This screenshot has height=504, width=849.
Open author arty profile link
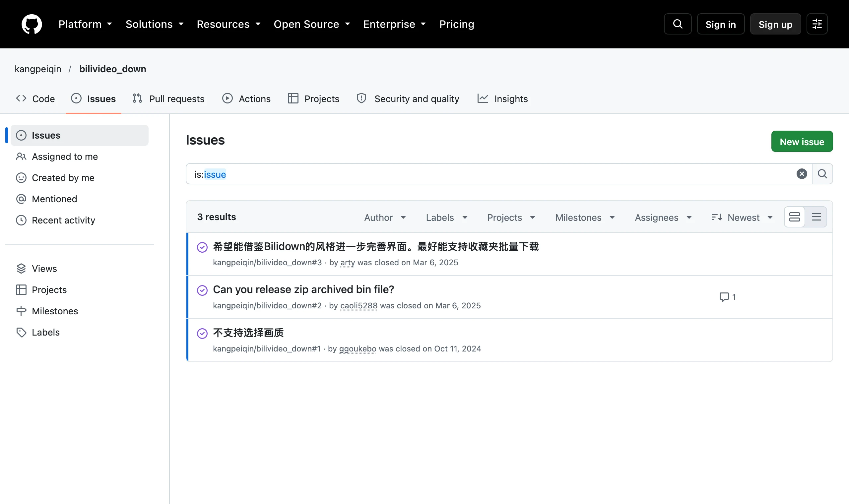pos(348,263)
